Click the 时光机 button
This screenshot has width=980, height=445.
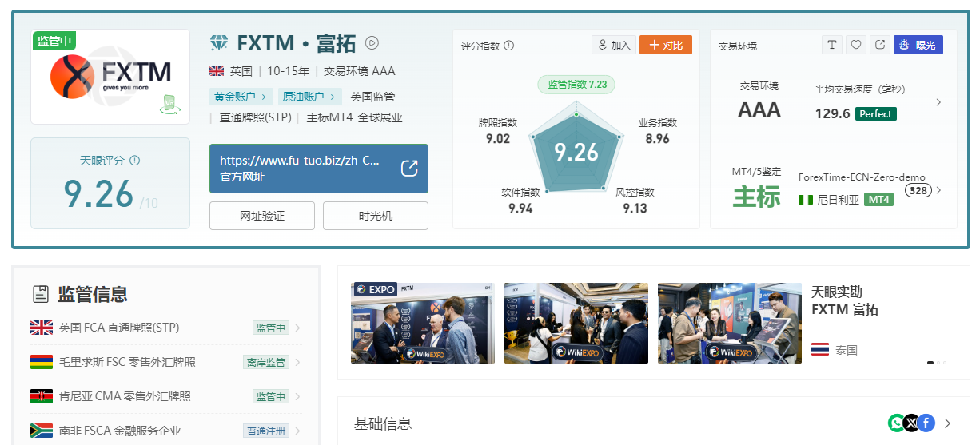click(376, 216)
